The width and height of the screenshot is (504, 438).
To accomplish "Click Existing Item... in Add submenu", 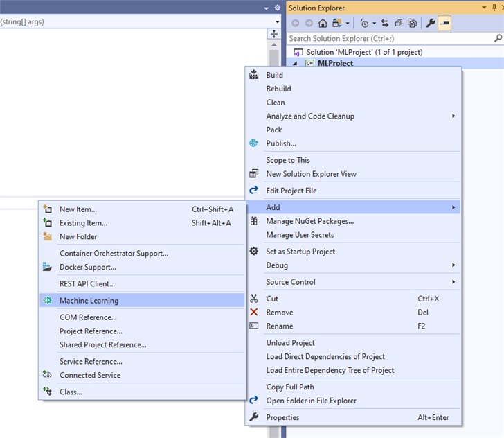I will 142,222.
